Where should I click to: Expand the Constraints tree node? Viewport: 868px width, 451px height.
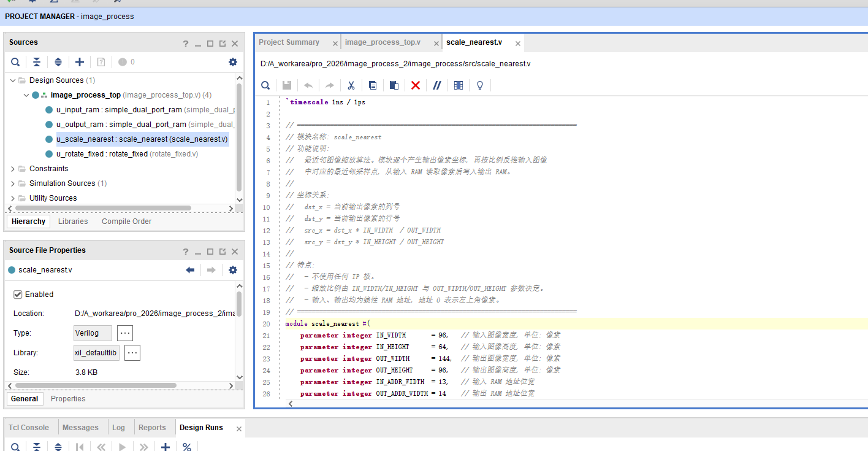(x=13, y=169)
